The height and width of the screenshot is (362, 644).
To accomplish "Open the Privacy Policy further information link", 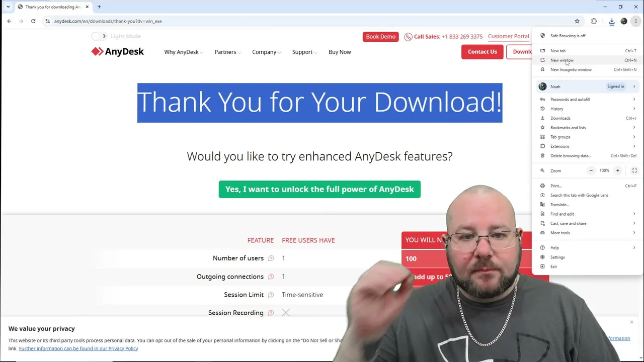I will 78,348.
